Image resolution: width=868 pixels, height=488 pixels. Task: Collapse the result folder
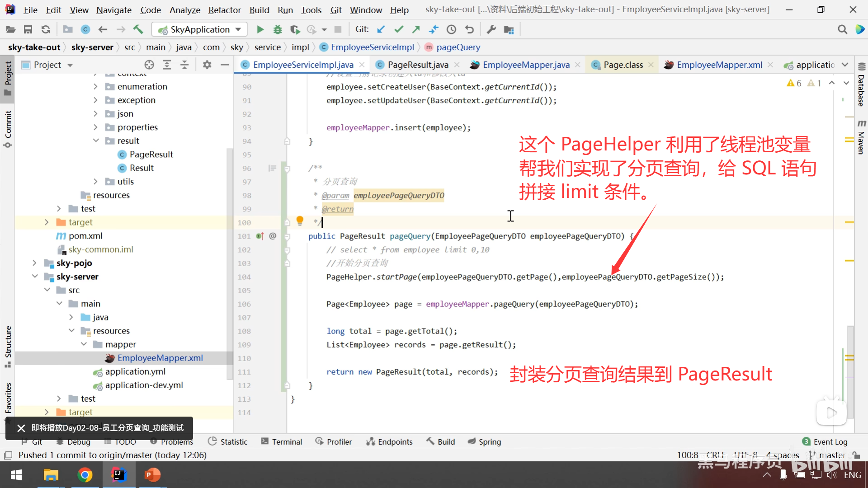pyautogui.click(x=96, y=141)
